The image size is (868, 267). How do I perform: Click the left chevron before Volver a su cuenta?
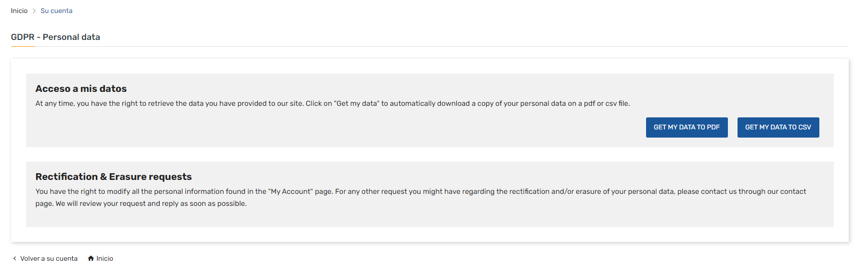[14, 258]
